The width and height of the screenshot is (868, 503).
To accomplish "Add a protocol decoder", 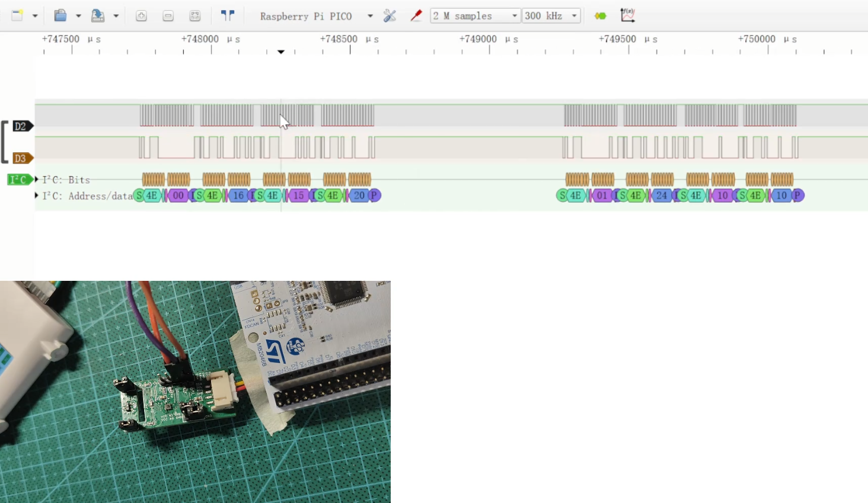I will click(601, 16).
